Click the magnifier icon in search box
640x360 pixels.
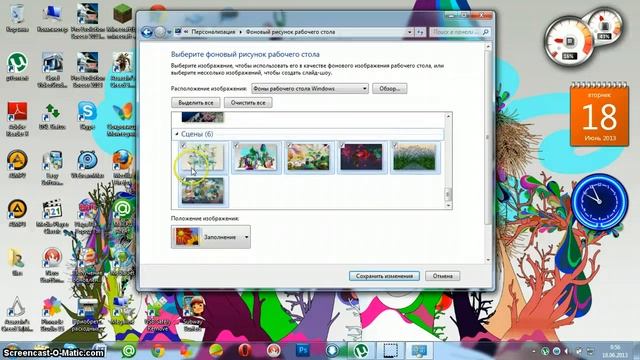click(x=486, y=32)
